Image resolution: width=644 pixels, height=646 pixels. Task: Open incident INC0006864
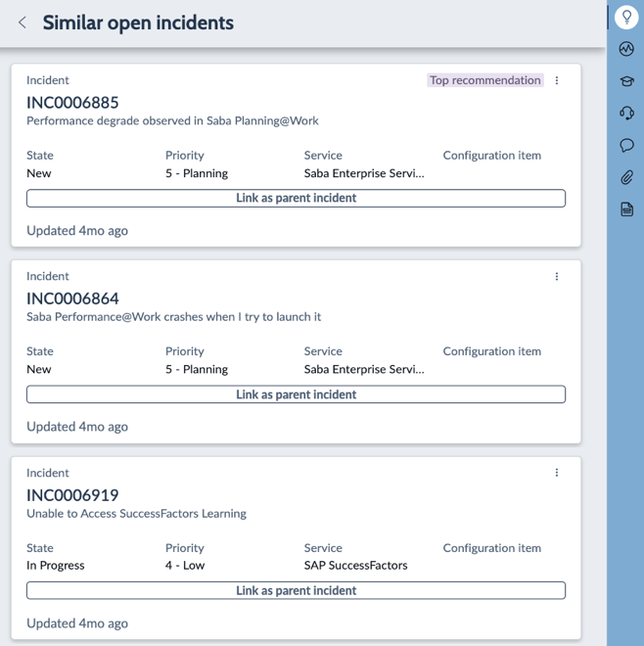pyautogui.click(x=72, y=299)
